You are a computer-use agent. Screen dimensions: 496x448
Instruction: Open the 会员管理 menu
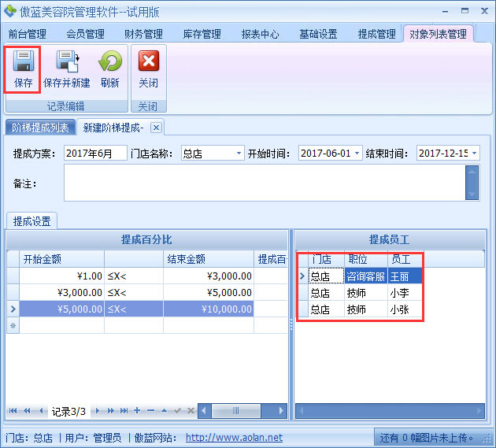[85, 34]
